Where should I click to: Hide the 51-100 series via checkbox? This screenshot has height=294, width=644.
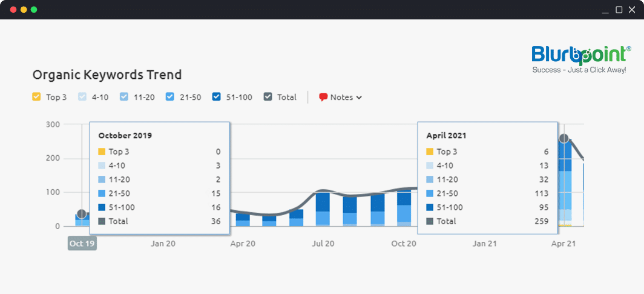[217, 96]
